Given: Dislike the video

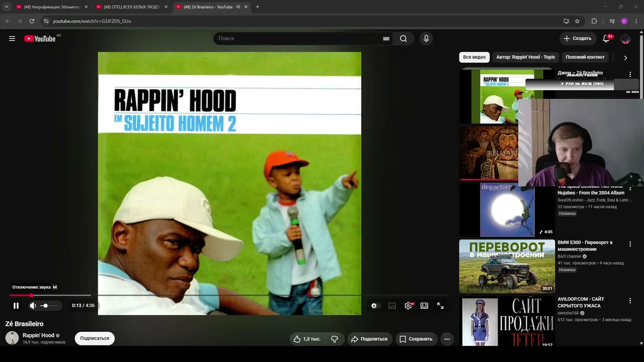Looking at the screenshot, I should 335,339.
